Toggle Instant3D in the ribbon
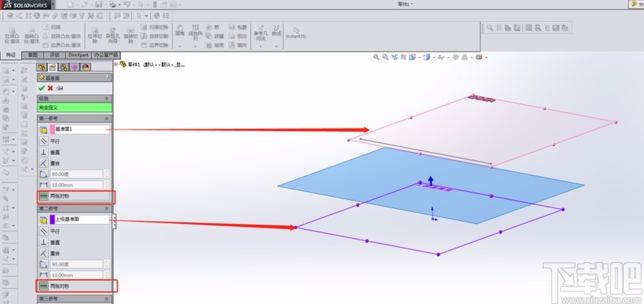This screenshot has width=644, height=304. (295, 32)
